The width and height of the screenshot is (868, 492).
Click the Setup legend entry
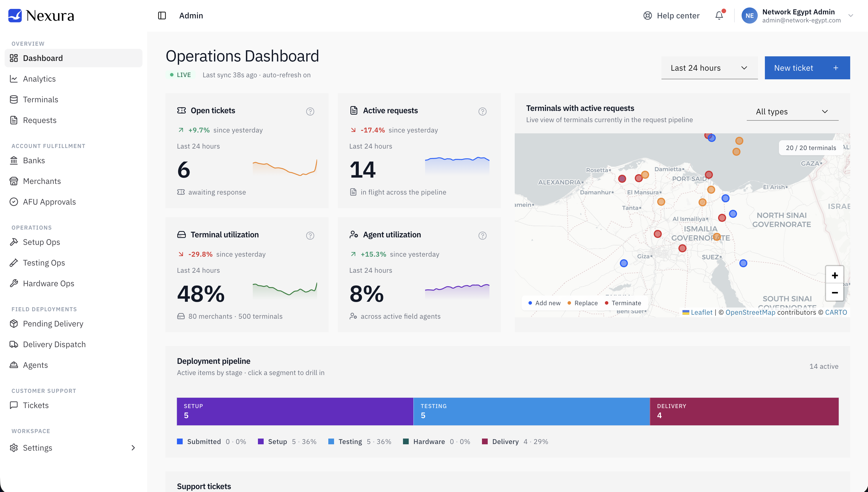click(287, 441)
